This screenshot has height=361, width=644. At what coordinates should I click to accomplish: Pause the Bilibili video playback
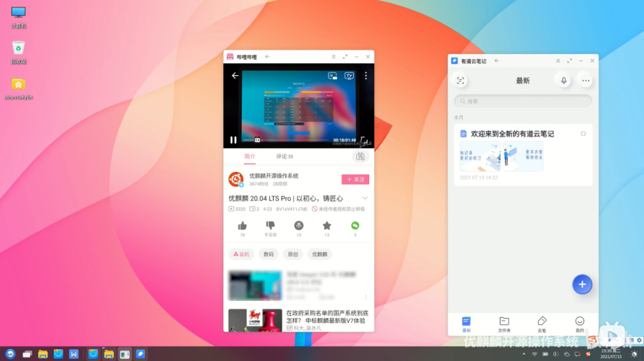233,140
